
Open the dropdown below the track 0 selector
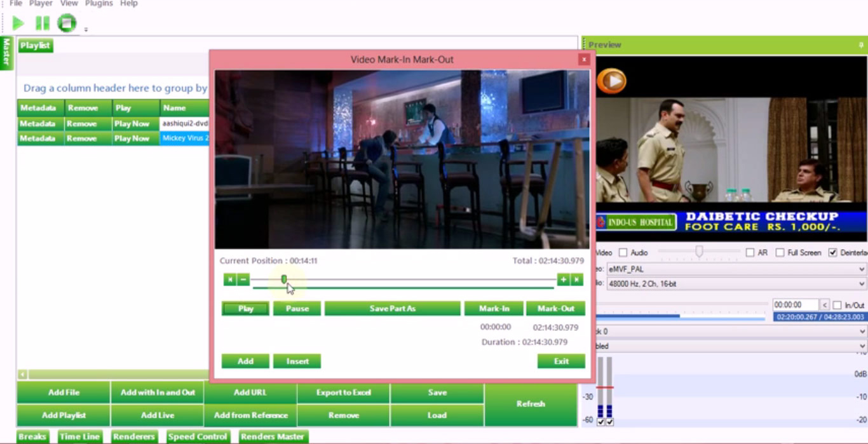pyautogui.click(x=731, y=346)
